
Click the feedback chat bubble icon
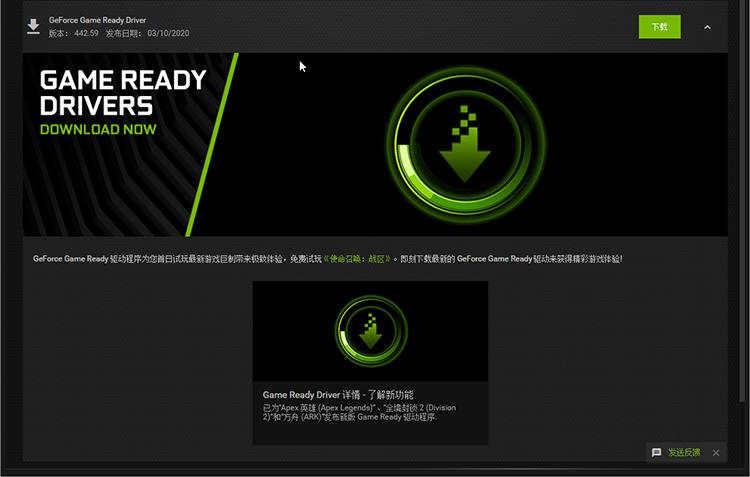tap(656, 452)
